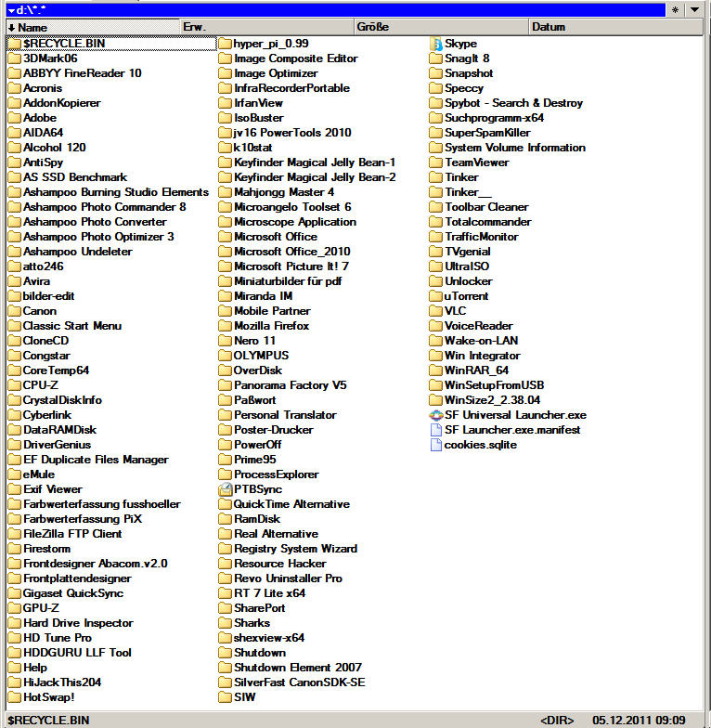Sort by the Datum column header
711x728 pixels.
coord(616,27)
